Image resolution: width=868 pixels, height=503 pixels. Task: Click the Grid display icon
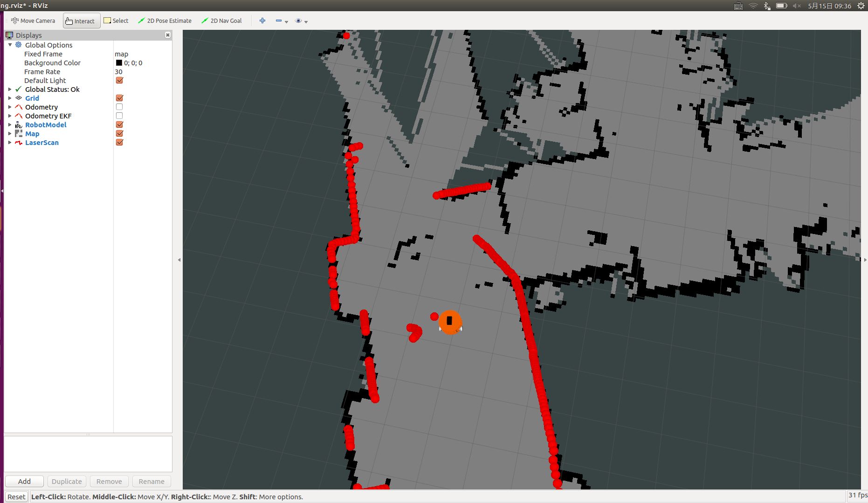pos(19,98)
